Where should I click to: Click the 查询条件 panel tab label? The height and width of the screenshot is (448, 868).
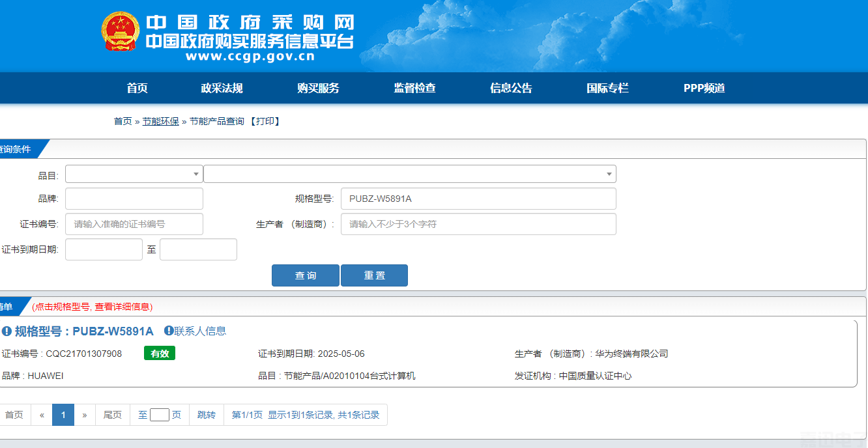[14, 148]
